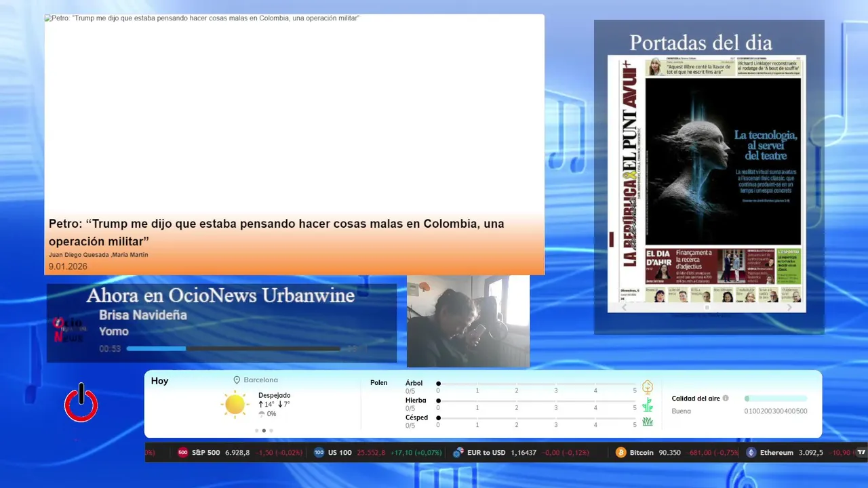Image resolution: width=868 pixels, height=488 pixels.
Task: Click the OcioNews logo in player
Action: click(x=68, y=330)
